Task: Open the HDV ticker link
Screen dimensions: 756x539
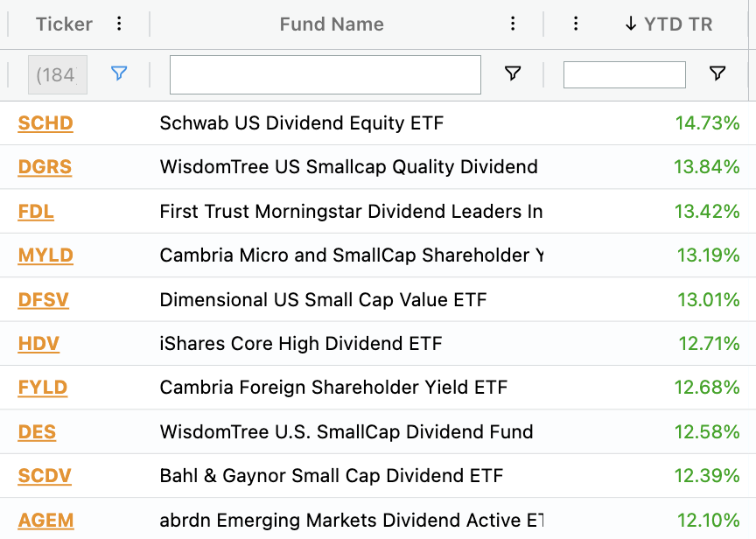Action: click(x=38, y=344)
